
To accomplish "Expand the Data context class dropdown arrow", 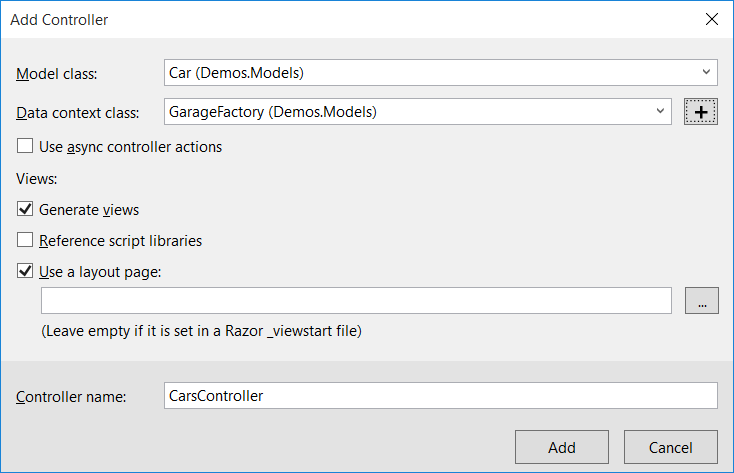I will (660, 112).
